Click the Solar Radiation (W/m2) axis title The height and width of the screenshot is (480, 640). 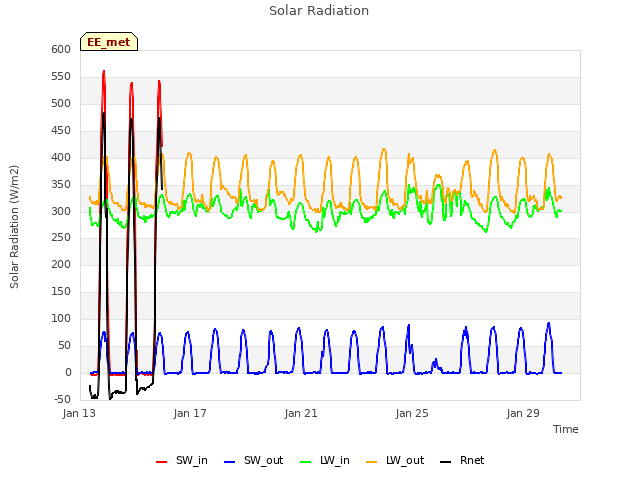click(14, 227)
